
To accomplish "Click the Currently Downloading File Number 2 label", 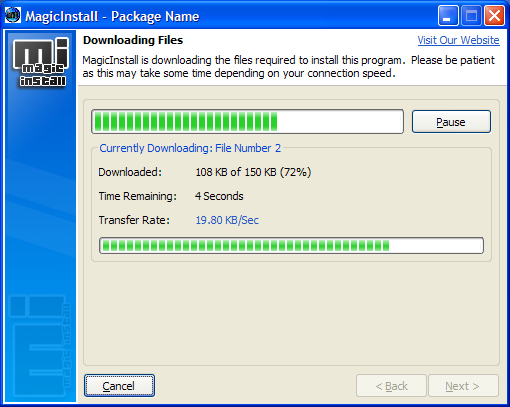I will tap(190, 148).
